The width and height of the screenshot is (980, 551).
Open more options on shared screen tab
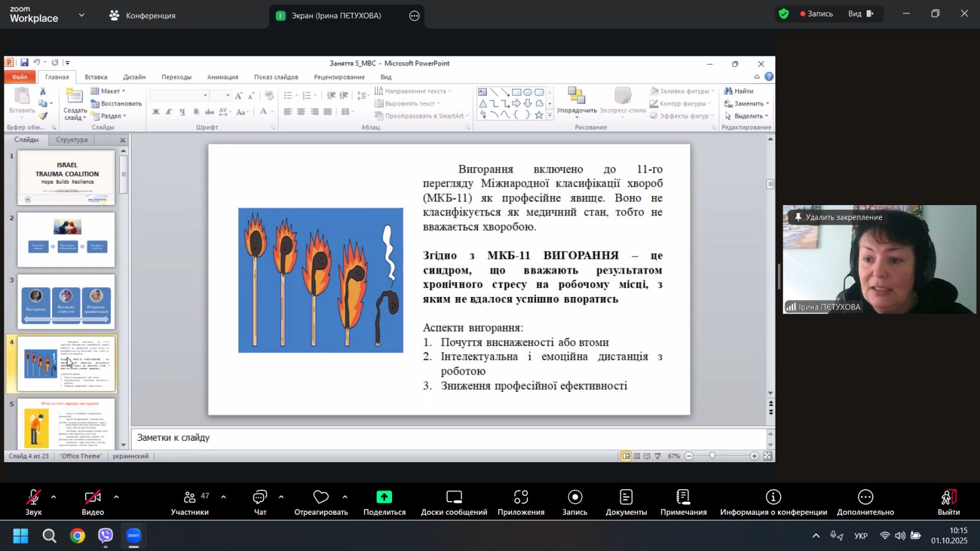point(415,16)
